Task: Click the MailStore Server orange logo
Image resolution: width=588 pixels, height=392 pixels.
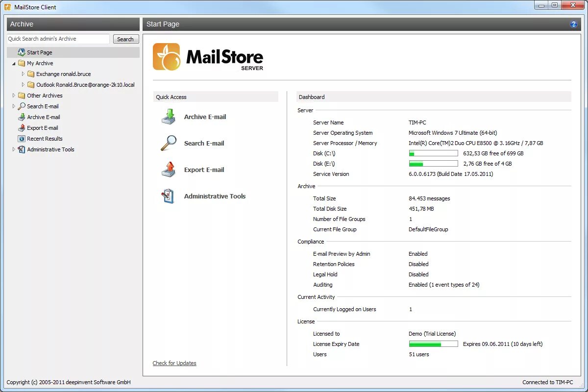Action: pyautogui.click(x=167, y=57)
